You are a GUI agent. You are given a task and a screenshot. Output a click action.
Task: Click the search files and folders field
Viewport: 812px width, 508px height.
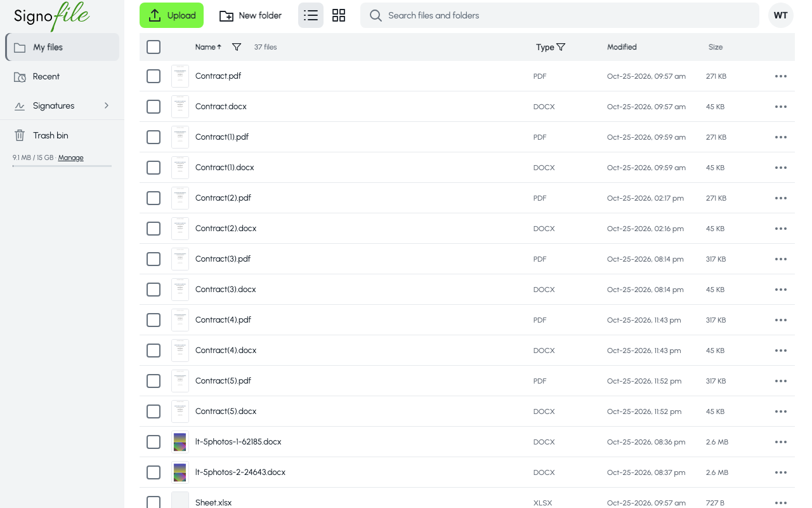click(560, 15)
